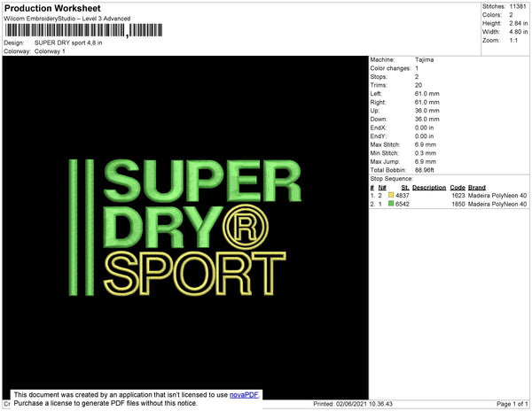Click the green 6542 color swatch
This screenshot has width=532, height=411.
(x=391, y=204)
